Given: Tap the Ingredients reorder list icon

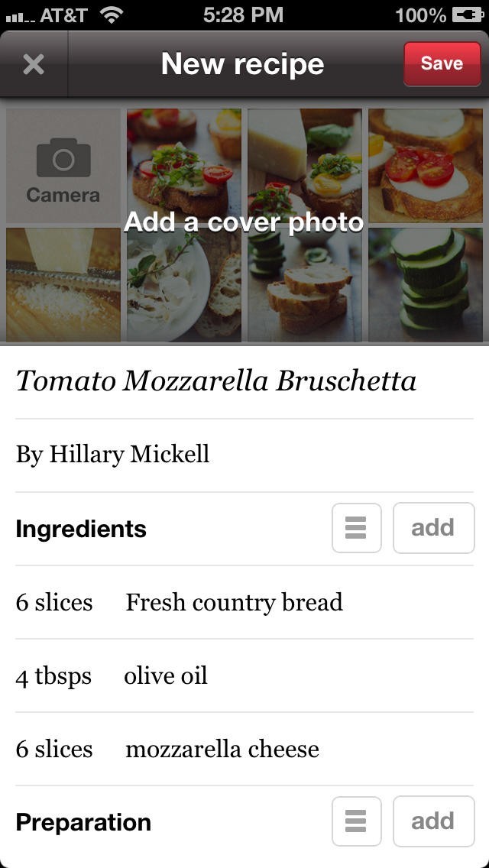Looking at the screenshot, I should tap(356, 528).
